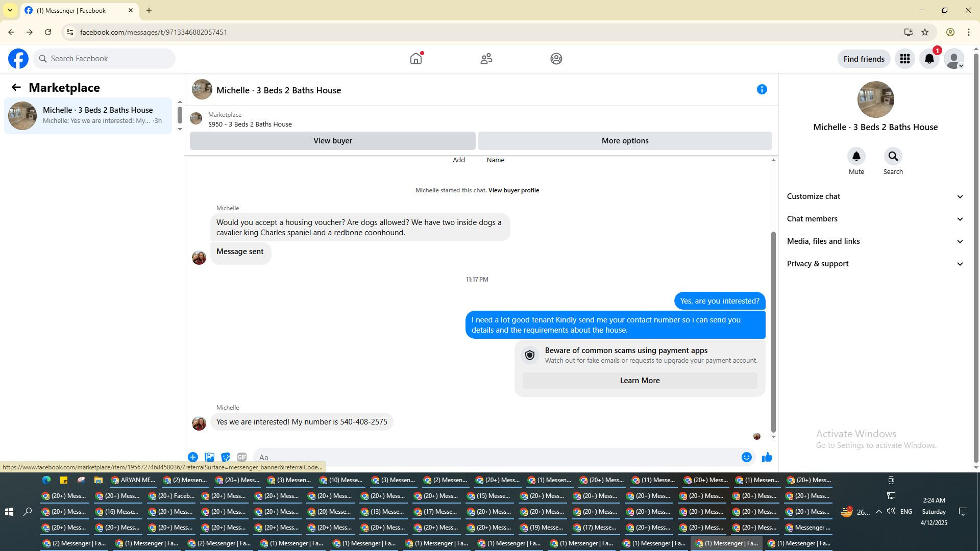Reload the page in the browser
This screenshot has height=551, width=980.
click(x=48, y=32)
